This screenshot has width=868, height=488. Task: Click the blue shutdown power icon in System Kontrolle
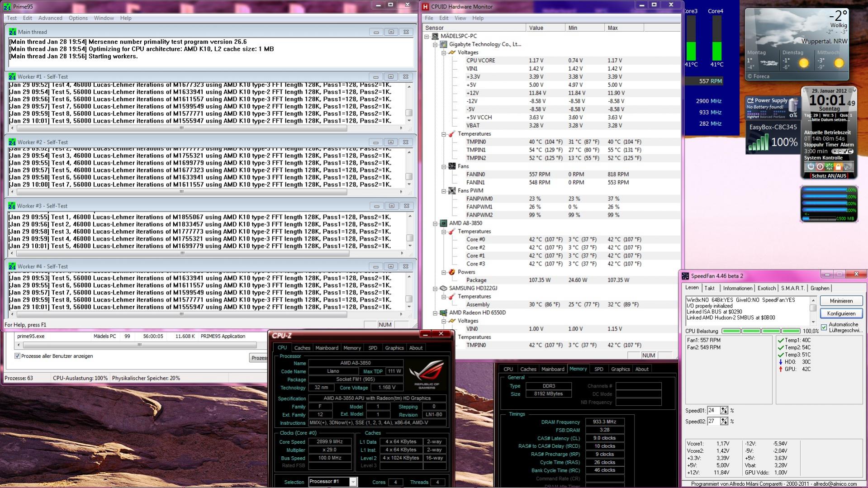811,166
